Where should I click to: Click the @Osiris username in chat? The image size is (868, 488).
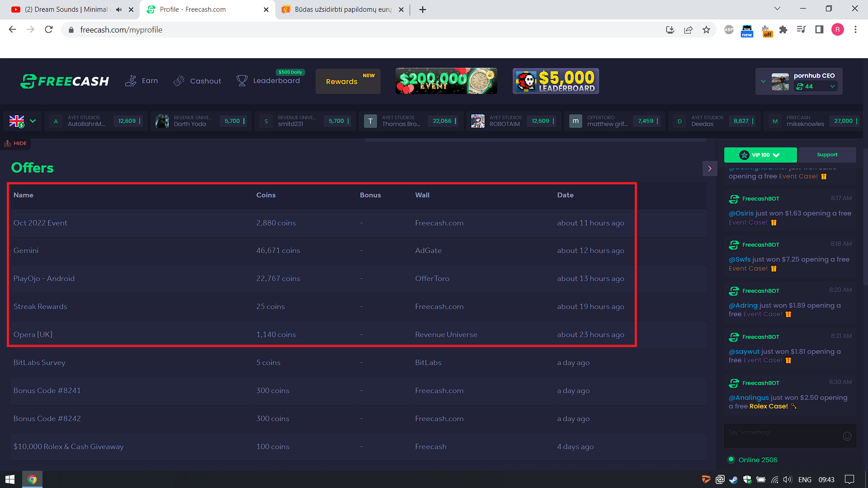(741, 213)
